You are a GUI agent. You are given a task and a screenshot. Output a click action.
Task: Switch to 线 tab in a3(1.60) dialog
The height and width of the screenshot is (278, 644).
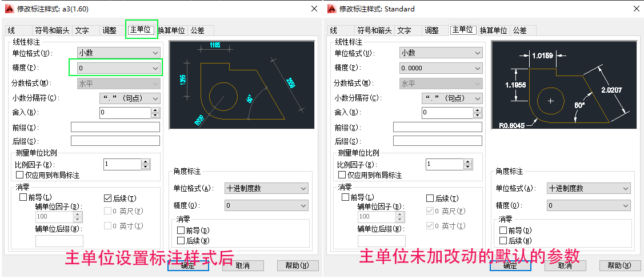(x=19, y=30)
